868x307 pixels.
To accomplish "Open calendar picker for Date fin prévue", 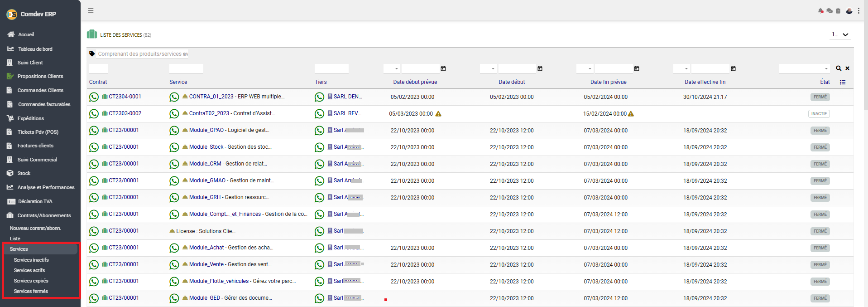I will pos(637,68).
